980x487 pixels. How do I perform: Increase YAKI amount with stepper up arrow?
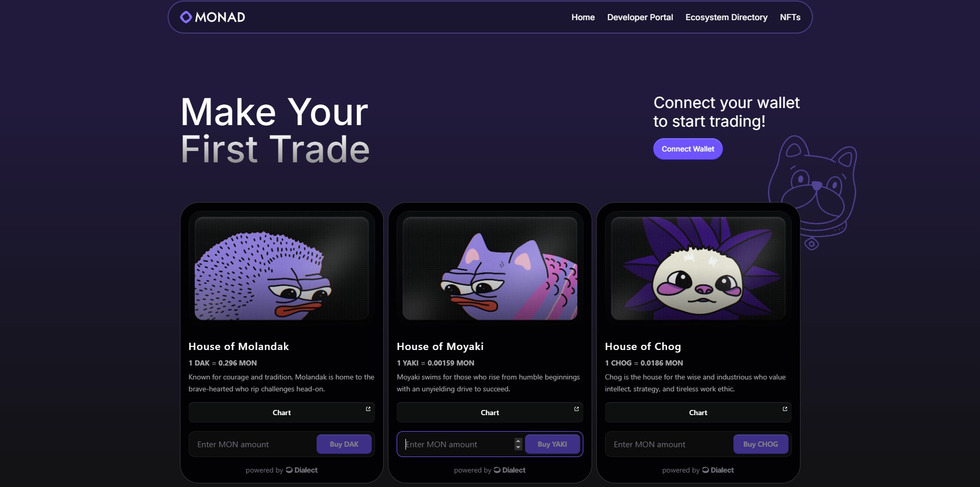point(518,441)
